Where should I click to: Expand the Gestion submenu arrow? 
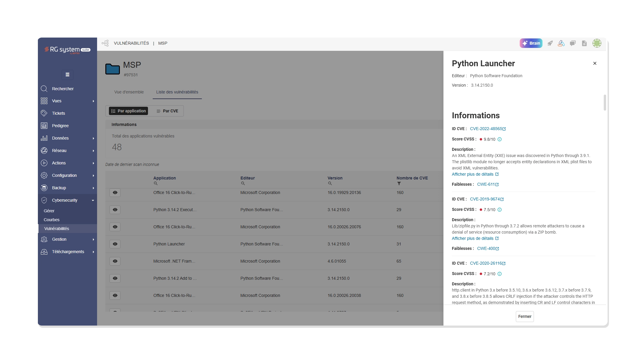[93, 240]
